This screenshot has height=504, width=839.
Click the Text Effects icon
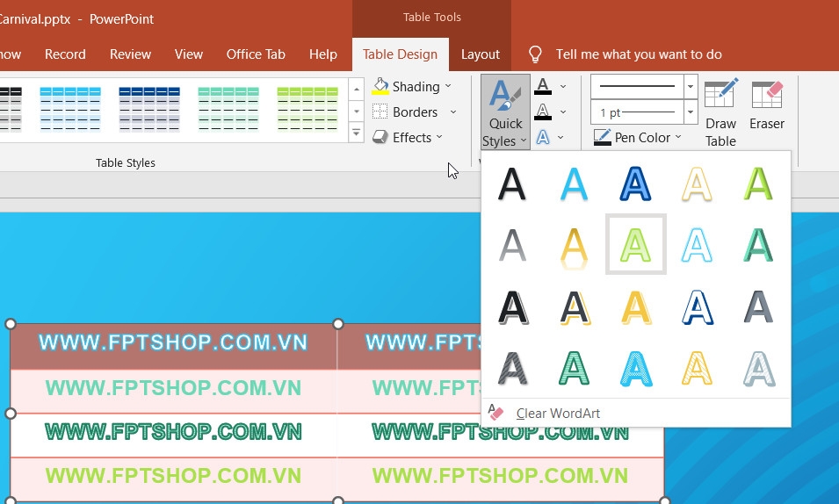click(543, 138)
